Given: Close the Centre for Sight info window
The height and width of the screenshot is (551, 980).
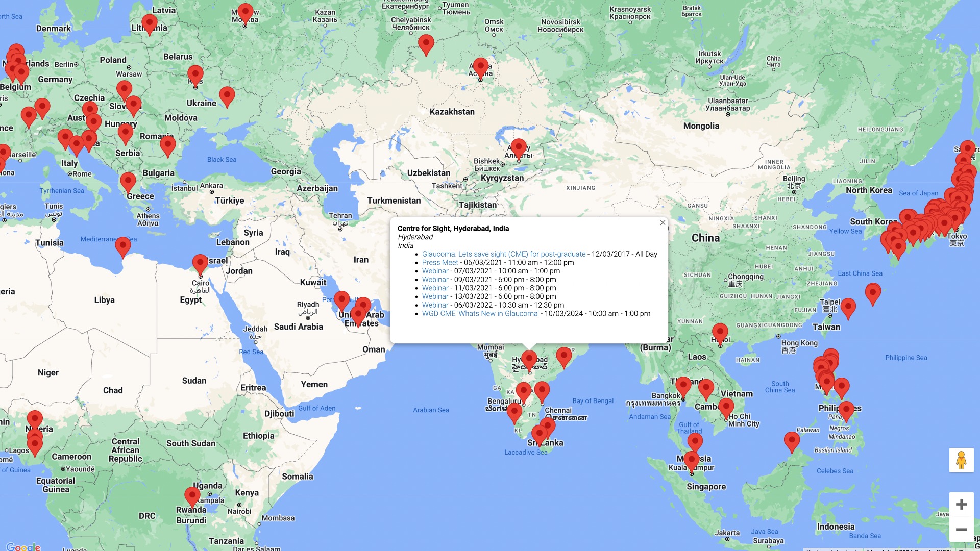Looking at the screenshot, I should click(x=663, y=223).
